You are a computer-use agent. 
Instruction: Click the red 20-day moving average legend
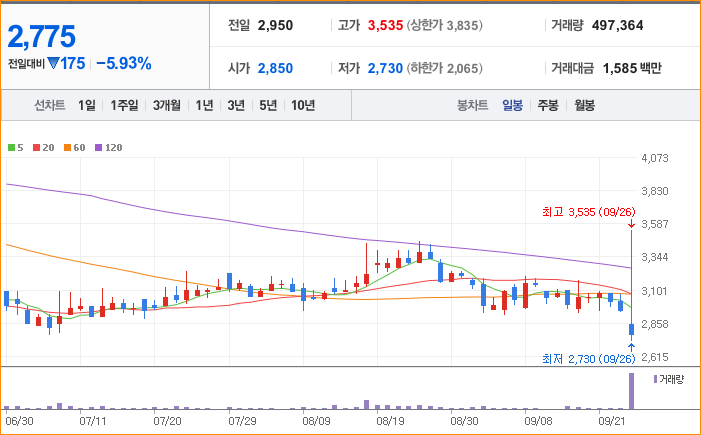point(43,148)
